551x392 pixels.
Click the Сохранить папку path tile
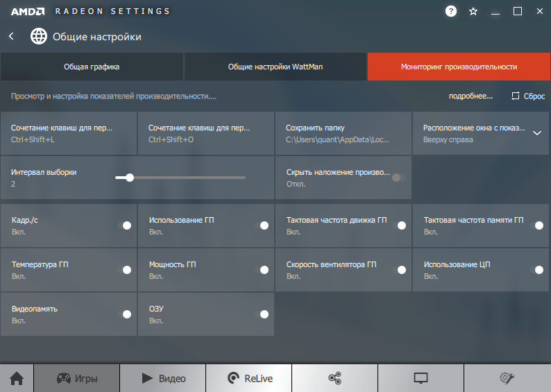[x=344, y=133]
